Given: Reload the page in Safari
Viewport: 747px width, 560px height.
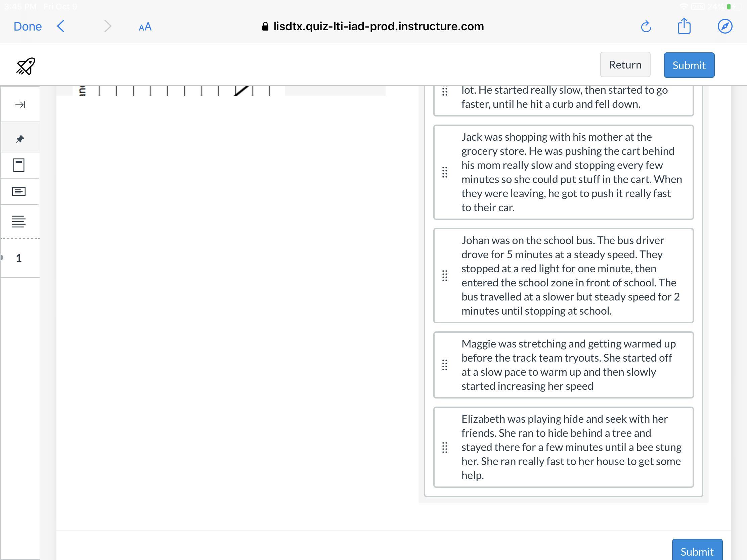Looking at the screenshot, I should [646, 26].
